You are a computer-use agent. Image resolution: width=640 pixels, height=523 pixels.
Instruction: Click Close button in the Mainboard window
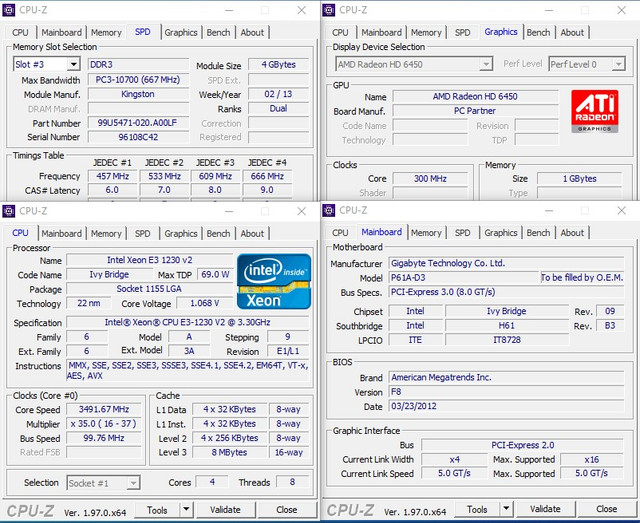point(607,509)
